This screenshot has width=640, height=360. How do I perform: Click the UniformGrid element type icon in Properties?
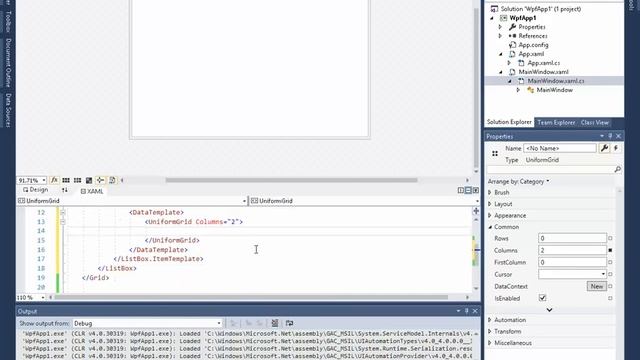coord(495,153)
